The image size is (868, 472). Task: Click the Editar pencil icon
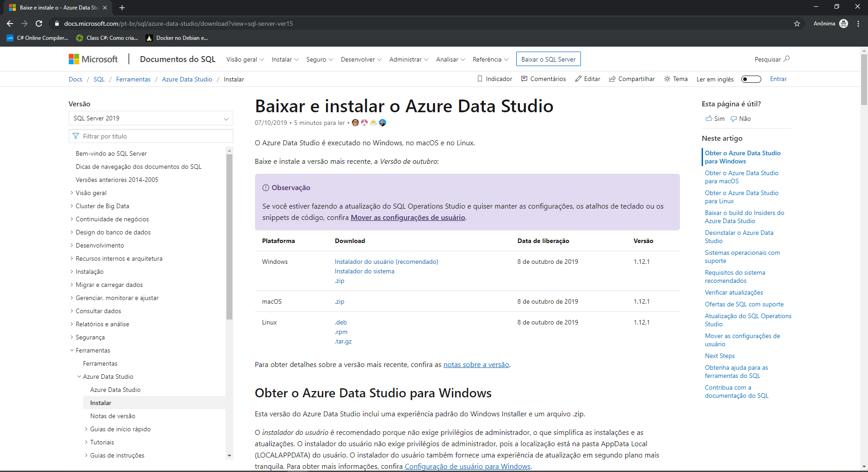pos(578,79)
